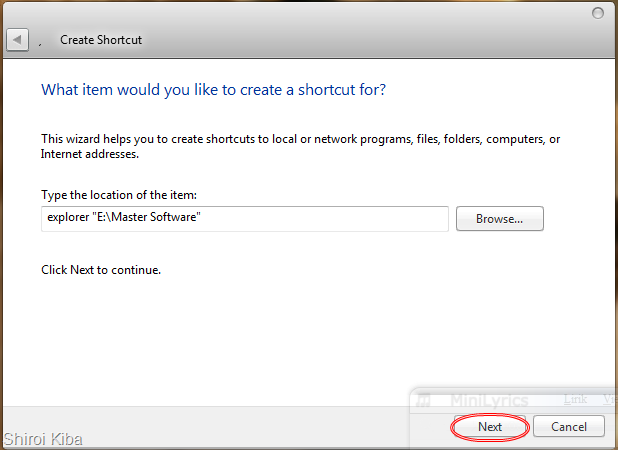This screenshot has width=618, height=450.
Task: Click the back arrow in the wizard header
Action: [17, 39]
